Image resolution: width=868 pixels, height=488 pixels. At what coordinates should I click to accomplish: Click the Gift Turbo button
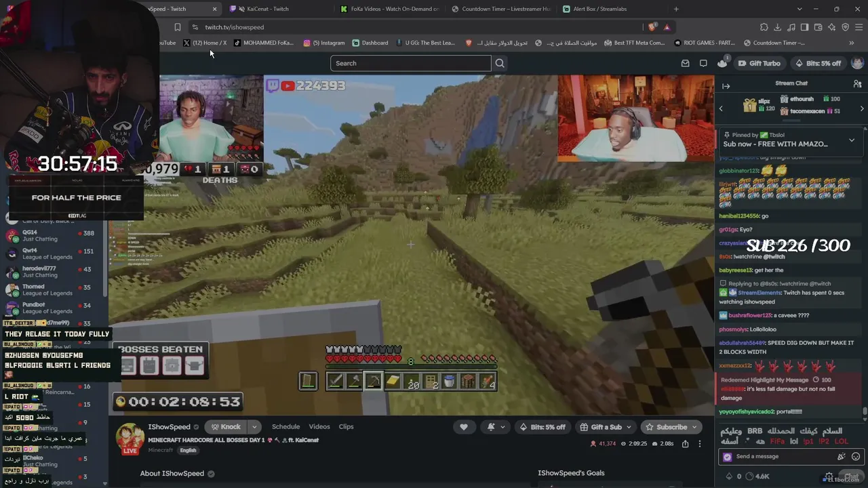(x=759, y=63)
